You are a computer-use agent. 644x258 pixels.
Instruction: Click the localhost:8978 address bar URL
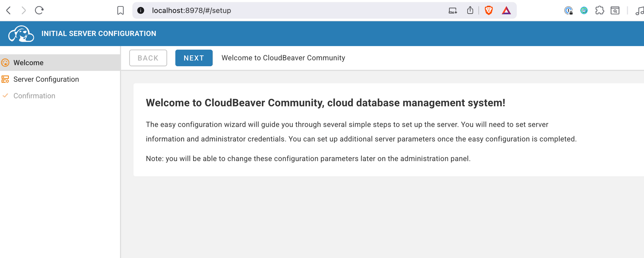click(x=192, y=11)
